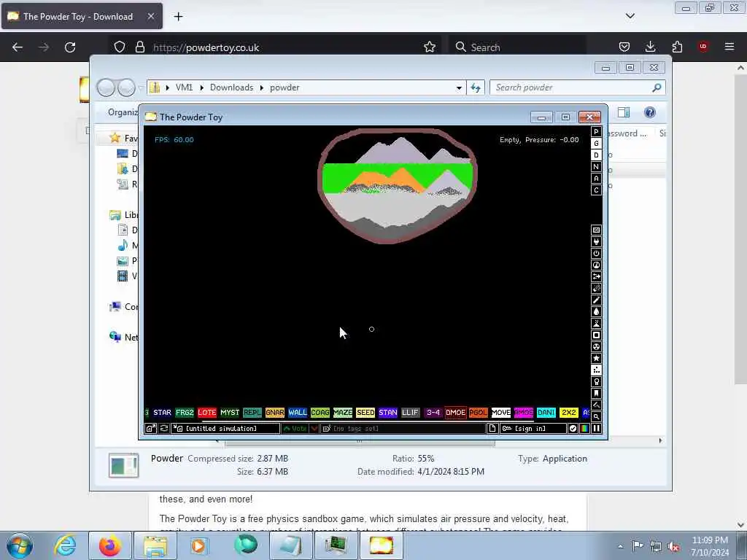
Task: Select the LOTE life element
Action: pyautogui.click(x=206, y=413)
